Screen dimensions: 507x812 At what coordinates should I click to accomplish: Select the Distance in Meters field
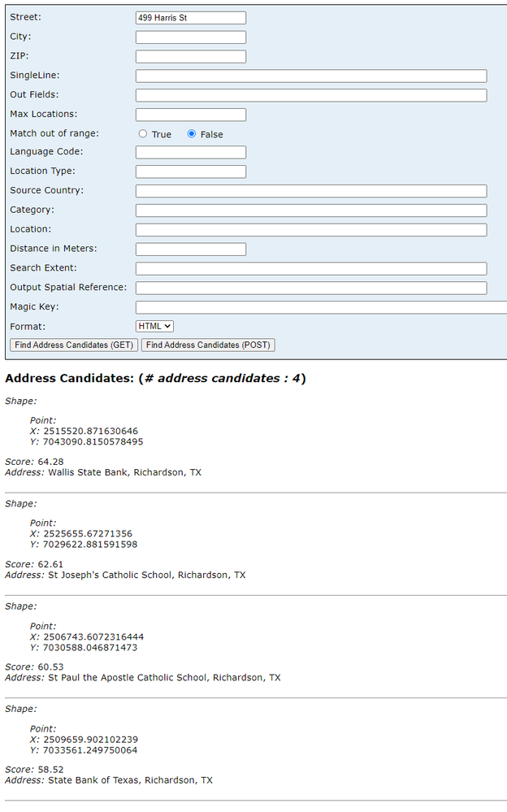tap(191, 250)
